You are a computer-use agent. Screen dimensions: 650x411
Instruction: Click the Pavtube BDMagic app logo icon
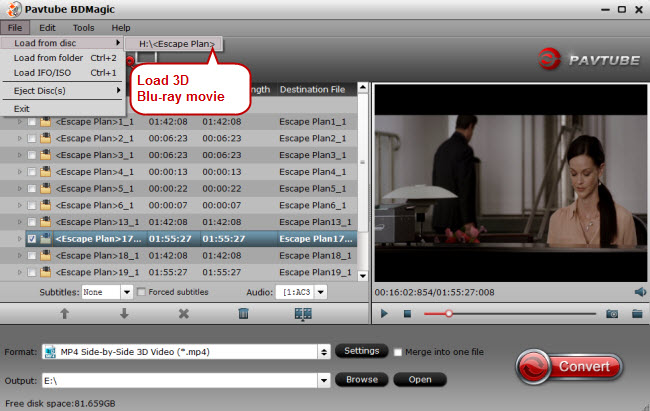click(15, 10)
